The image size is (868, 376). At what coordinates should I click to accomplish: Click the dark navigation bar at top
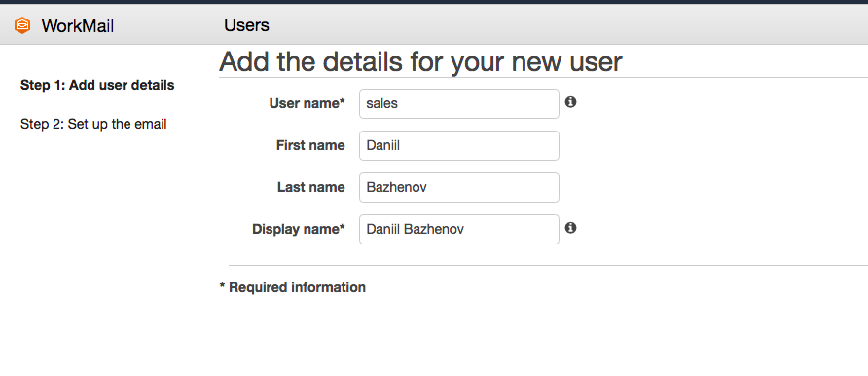click(x=434, y=2)
